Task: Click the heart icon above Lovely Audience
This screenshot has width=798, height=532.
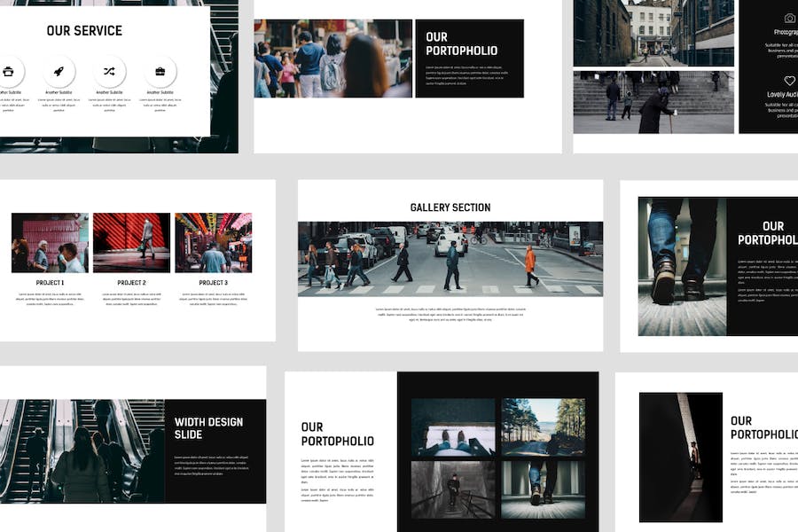Action: pyautogui.click(x=789, y=81)
